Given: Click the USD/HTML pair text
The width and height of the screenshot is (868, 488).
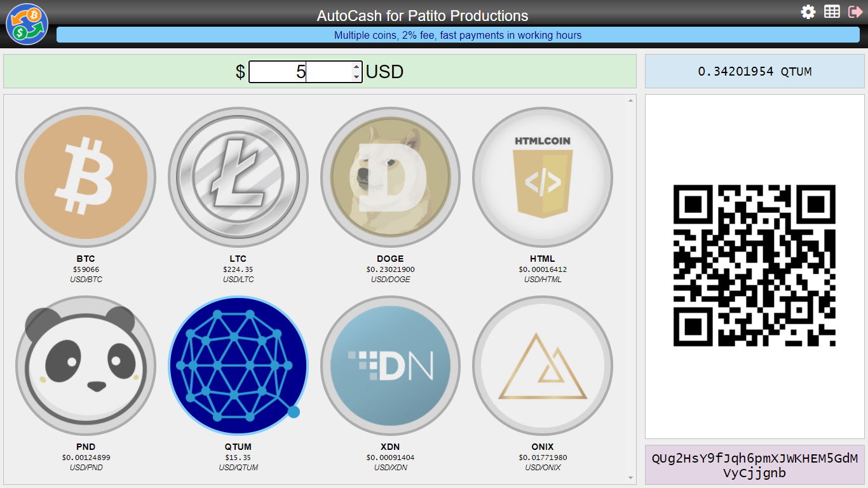Looking at the screenshot, I should click(x=543, y=280).
